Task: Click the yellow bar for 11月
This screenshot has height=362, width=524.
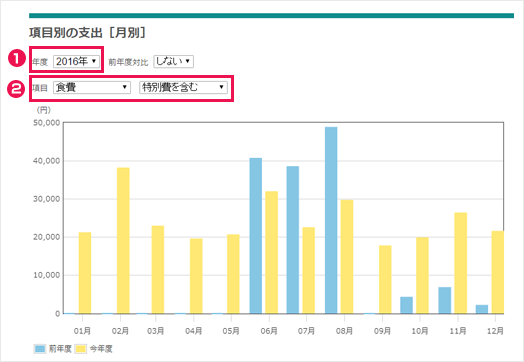Action: (461, 263)
